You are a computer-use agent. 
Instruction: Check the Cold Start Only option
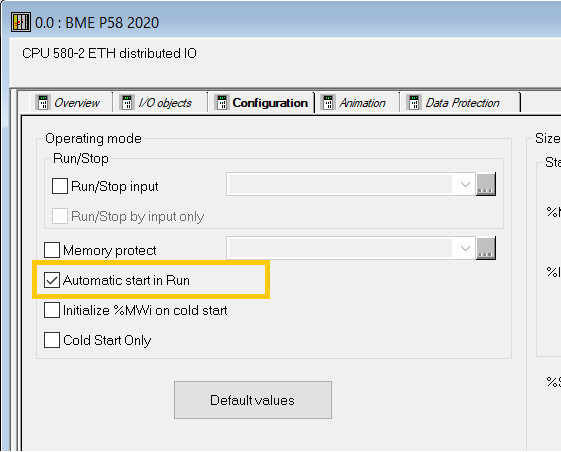pyautogui.click(x=52, y=340)
